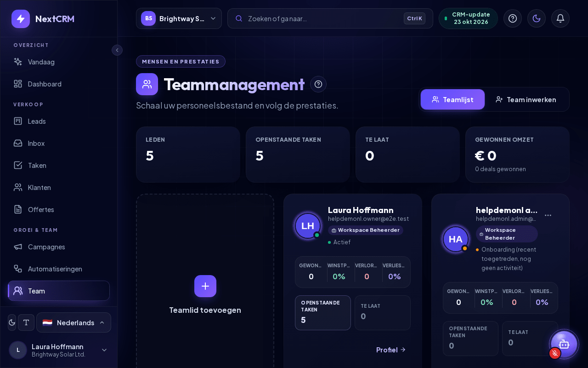Select the Team item in sidebar
Screen dimensions: 588x368
tap(59, 291)
